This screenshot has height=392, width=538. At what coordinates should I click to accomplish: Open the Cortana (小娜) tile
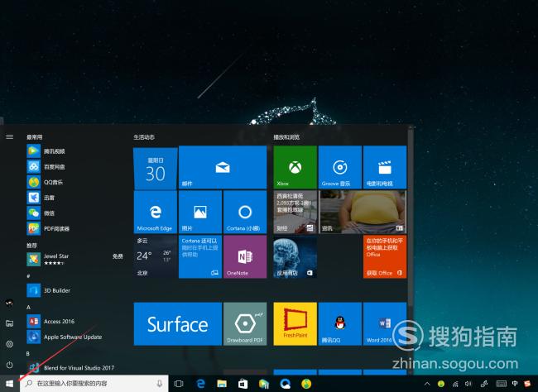[x=245, y=212]
